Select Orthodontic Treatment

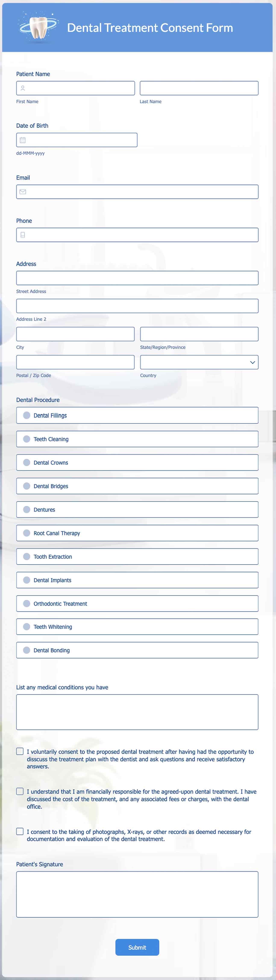[26, 603]
